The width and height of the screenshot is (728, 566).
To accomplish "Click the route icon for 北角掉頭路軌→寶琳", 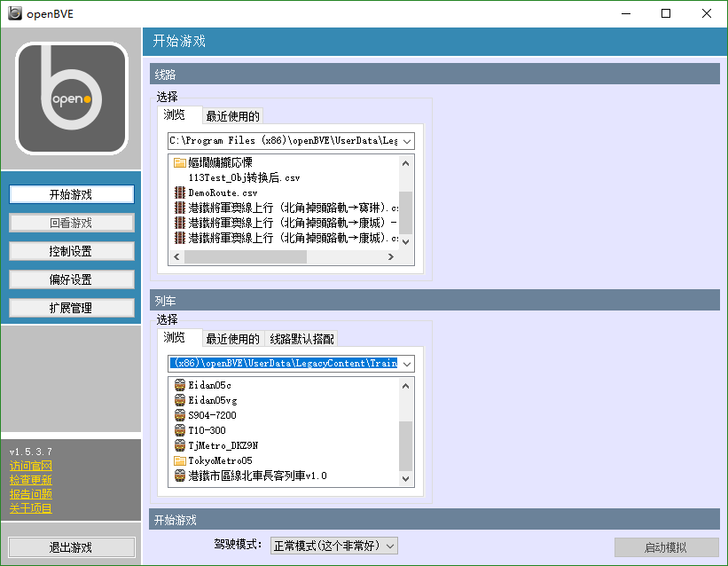I will [180, 208].
